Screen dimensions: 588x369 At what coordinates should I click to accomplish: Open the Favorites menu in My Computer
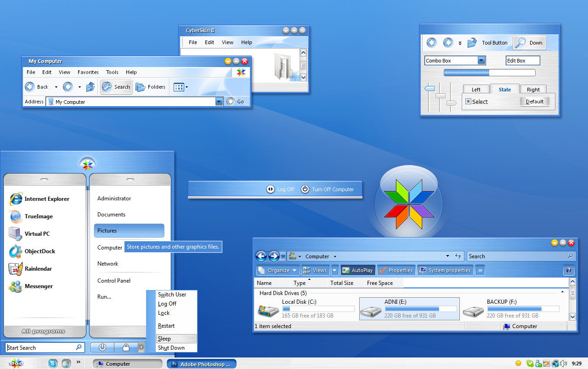coord(88,72)
